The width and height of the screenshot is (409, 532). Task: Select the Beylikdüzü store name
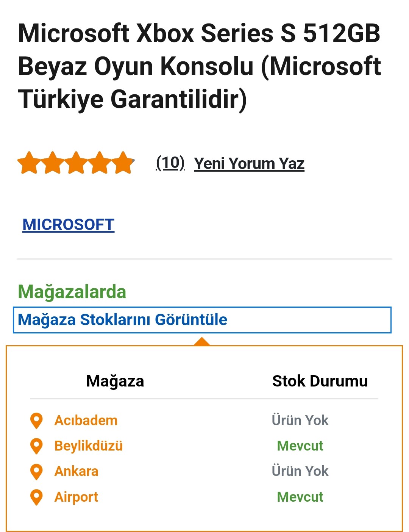tap(89, 446)
